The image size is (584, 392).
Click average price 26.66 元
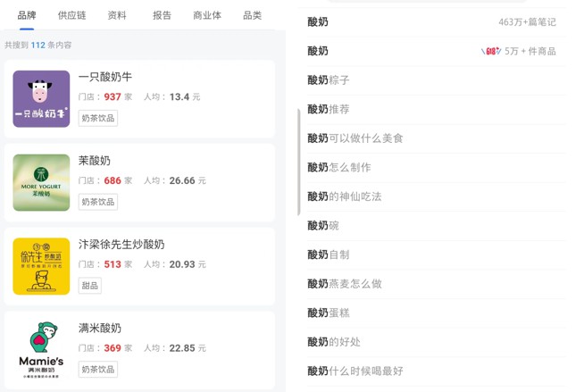(188, 180)
